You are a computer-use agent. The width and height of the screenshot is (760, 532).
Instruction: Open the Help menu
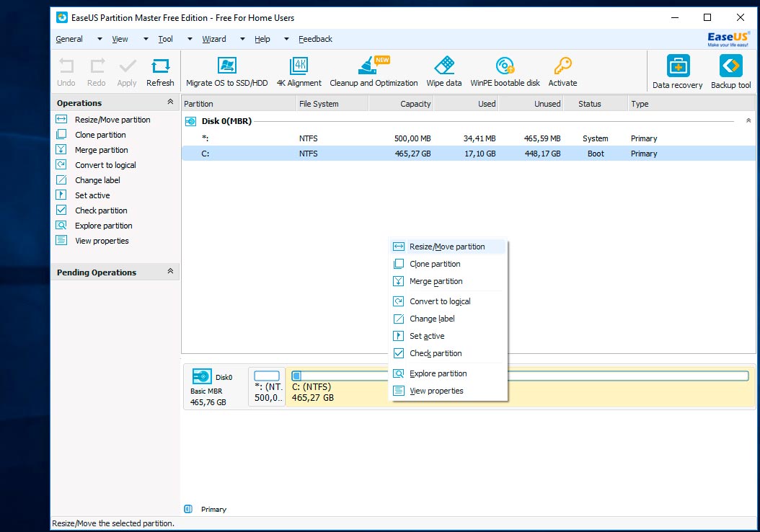pyautogui.click(x=262, y=39)
